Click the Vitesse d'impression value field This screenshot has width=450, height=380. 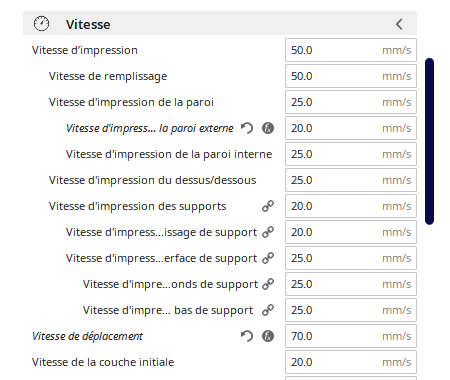(x=351, y=50)
